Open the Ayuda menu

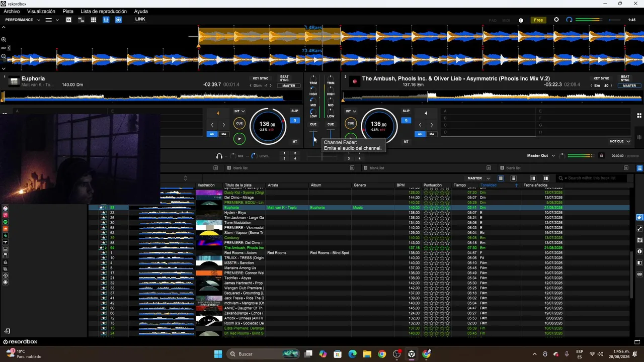pyautogui.click(x=141, y=11)
